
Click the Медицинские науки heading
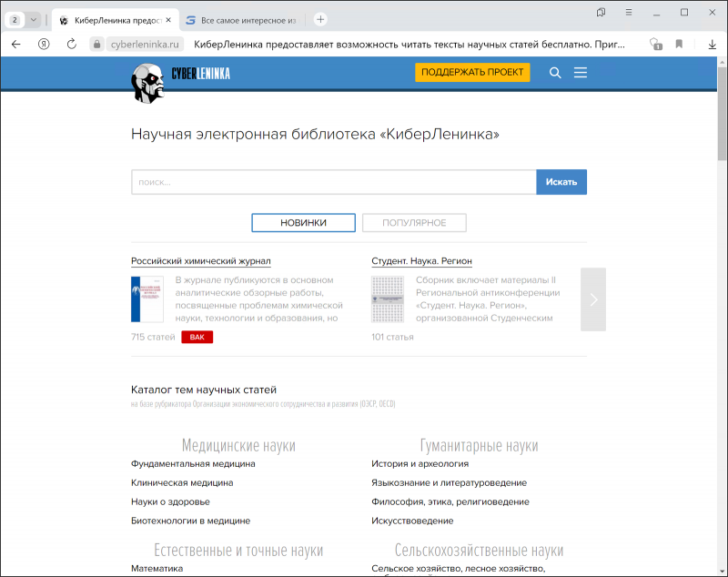238,445
